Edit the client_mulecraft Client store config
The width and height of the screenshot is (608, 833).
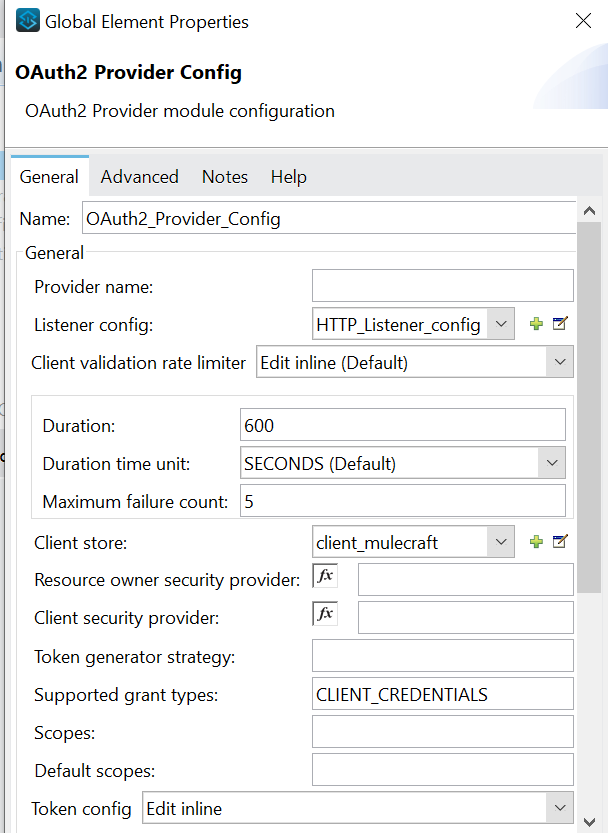pos(560,542)
